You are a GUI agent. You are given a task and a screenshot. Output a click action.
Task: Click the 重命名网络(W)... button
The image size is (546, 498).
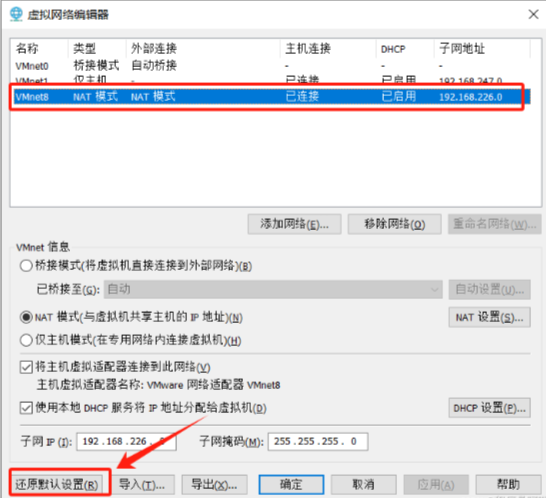[494, 224]
